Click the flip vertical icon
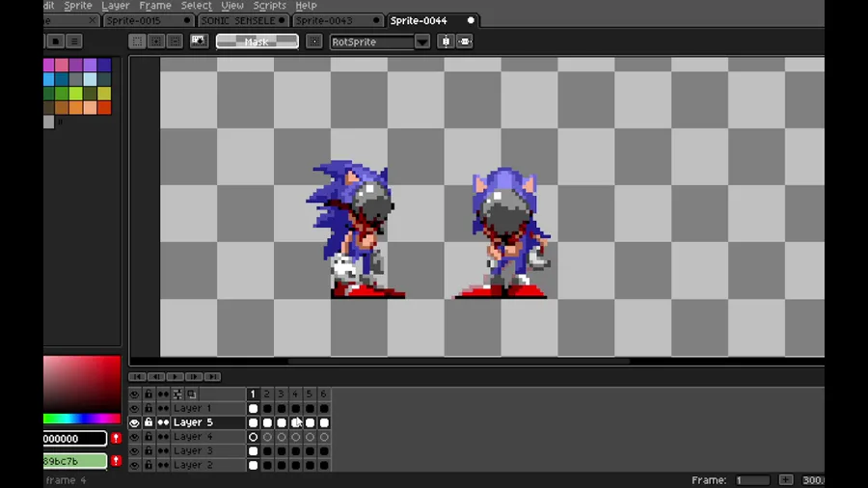Screen dimensions: 868x488 pos(465,41)
